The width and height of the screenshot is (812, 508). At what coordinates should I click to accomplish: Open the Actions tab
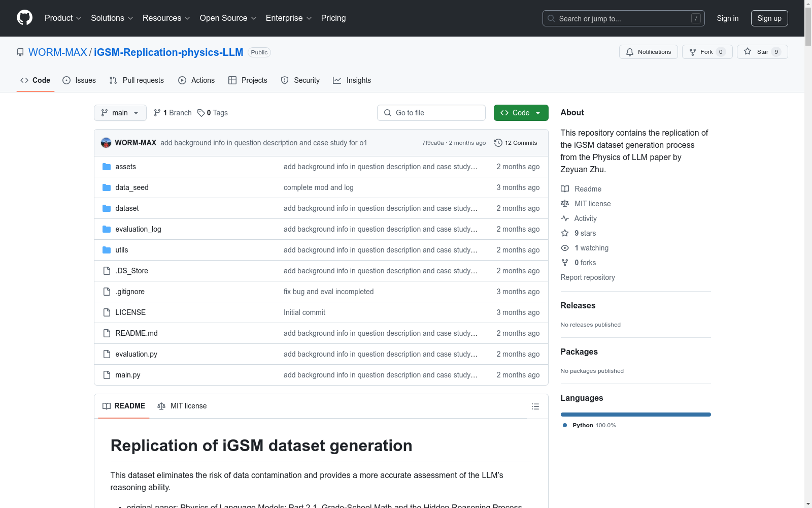(196, 80)
